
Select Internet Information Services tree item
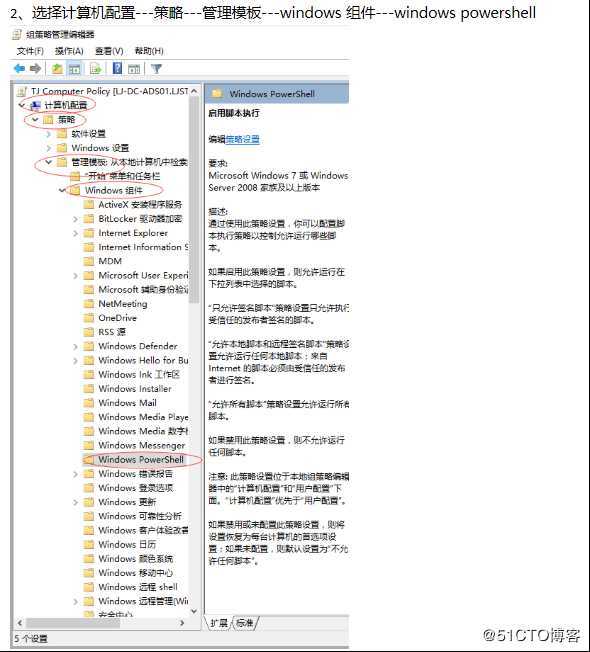tap(143, 247)
